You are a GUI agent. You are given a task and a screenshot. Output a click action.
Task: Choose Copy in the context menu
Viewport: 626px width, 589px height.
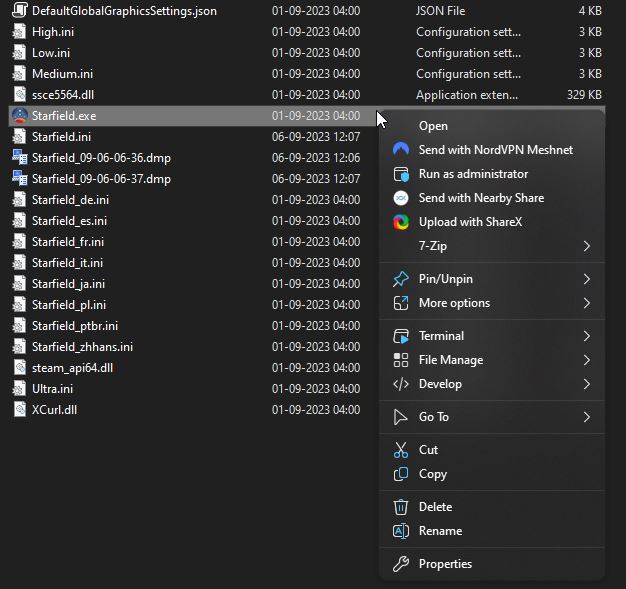point(491,474)
